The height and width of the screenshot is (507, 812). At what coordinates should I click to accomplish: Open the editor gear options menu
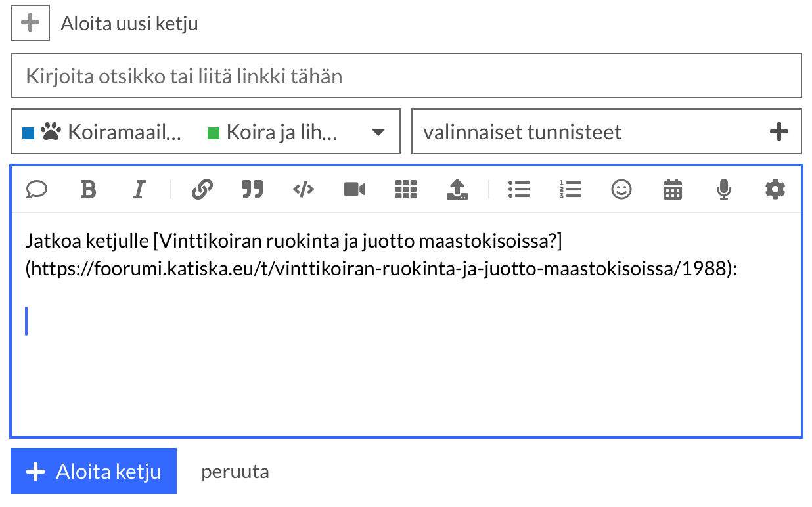tap(775, 190)
